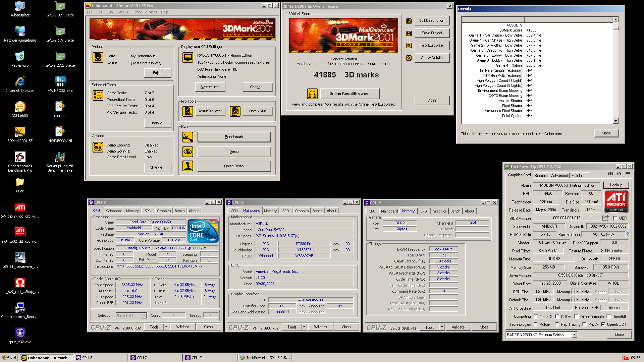Viewport: 644px width, 362px height.
Task: Toggle the UEFI checkbox in GPU-Z
Action: click(x=615, y=218)
